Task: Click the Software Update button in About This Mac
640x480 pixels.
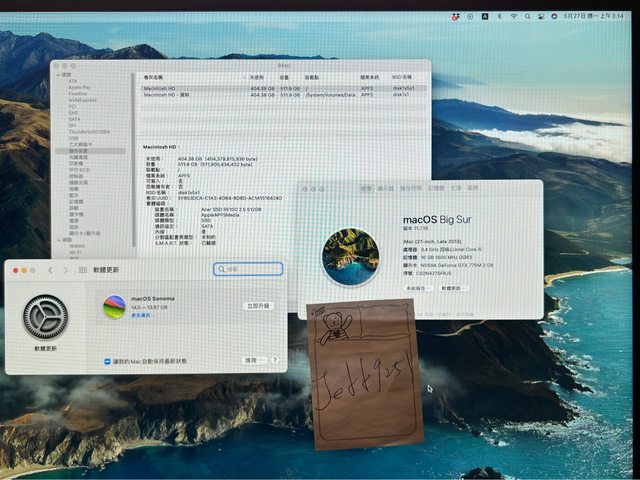Action: point(452,288)
